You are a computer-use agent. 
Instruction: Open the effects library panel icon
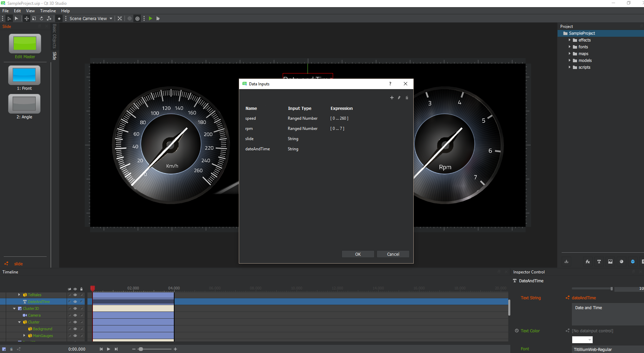588,262
